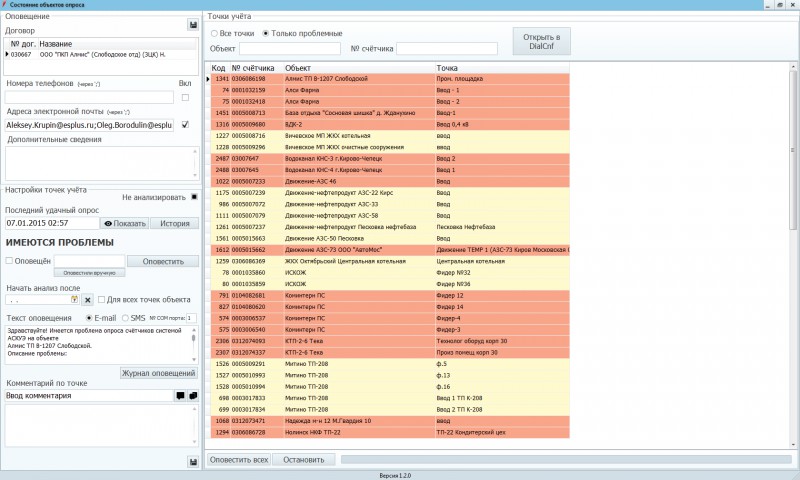Select the Все точки radio button
800x480 pixels.
pos(214,33)
